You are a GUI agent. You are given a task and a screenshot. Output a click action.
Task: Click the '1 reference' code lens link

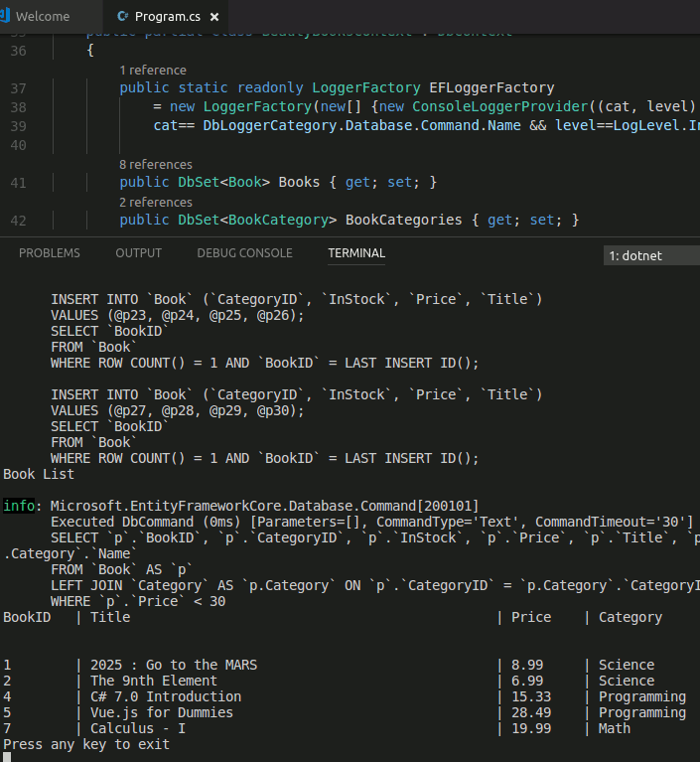click(152, 71)
